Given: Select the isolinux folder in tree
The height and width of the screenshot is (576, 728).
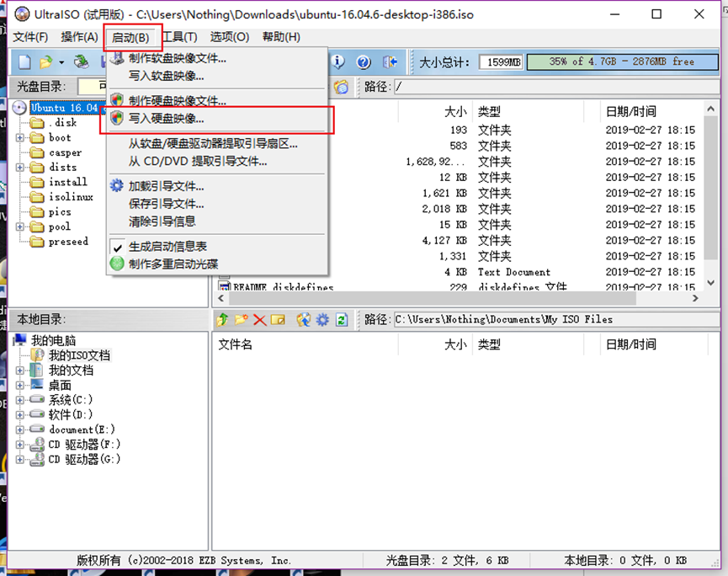Looking at the screenshot, I should pyautogui.click(x=71, y=197).
